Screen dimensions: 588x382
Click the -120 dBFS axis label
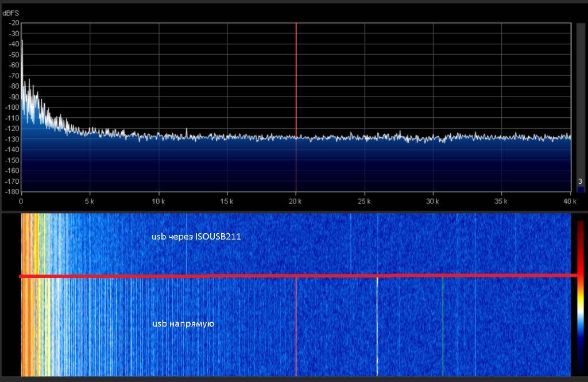pyautogui.click(x=13, y=128)
